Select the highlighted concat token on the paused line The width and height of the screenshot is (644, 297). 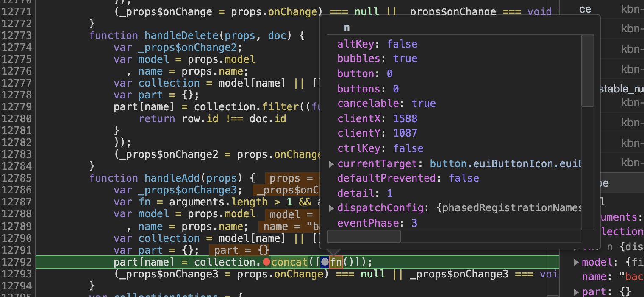289,262
